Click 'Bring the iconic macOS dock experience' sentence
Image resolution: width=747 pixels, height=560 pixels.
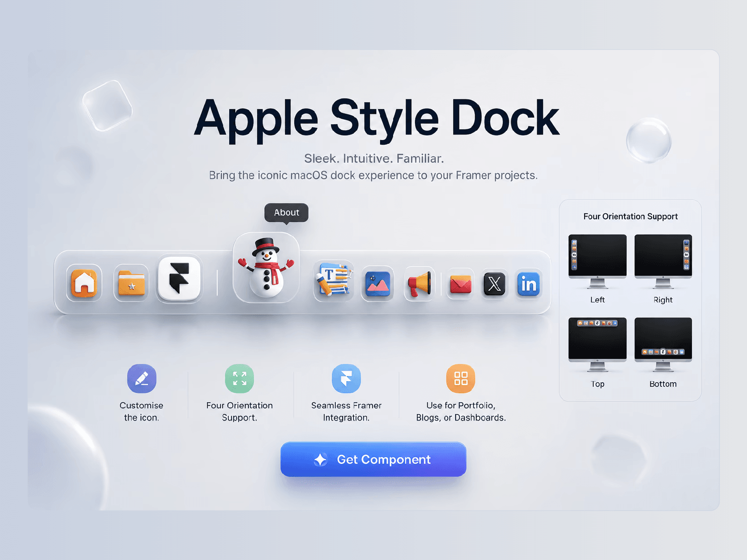(x=373, y=175)
